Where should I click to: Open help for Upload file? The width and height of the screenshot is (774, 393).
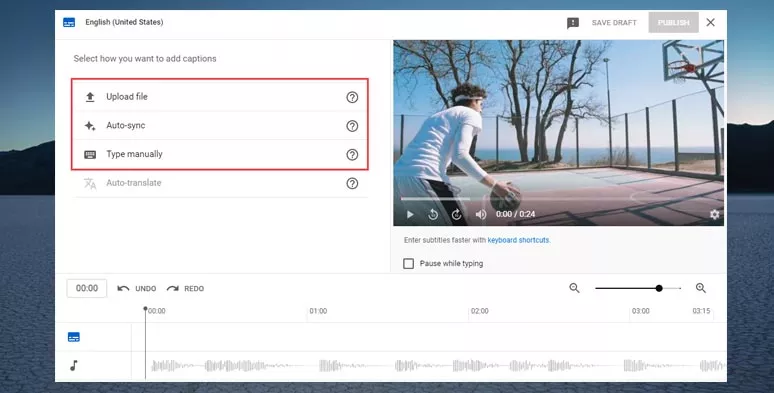pos(352,97)
